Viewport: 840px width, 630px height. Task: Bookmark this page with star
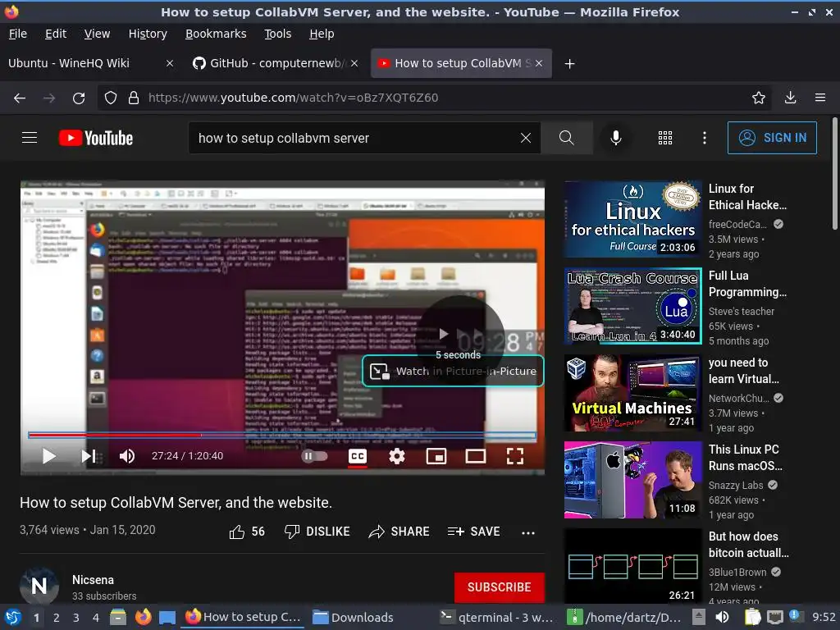pos(758,98)
